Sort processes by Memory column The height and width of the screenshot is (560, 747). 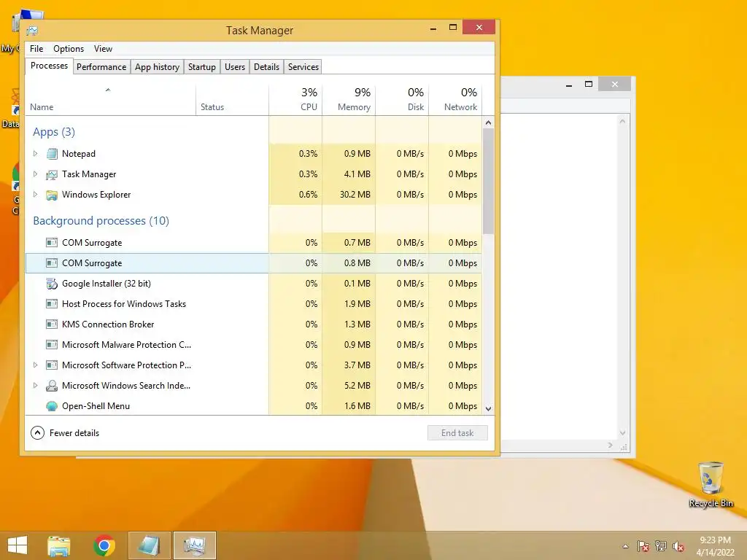[x=349, y=100]
